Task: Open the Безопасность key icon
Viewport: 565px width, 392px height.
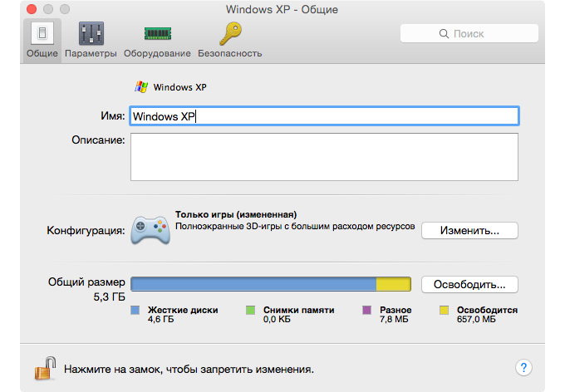Action: (x=230, y=34)
